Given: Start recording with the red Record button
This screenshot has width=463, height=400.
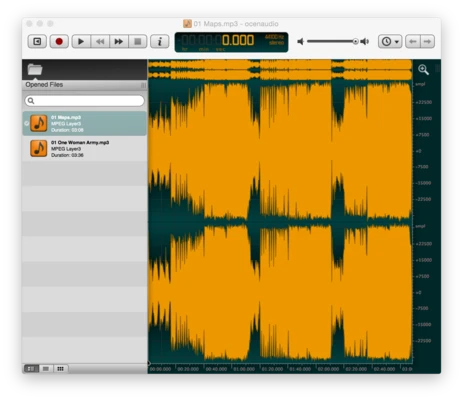Looking at the screenshot, I should click(59, 42).
